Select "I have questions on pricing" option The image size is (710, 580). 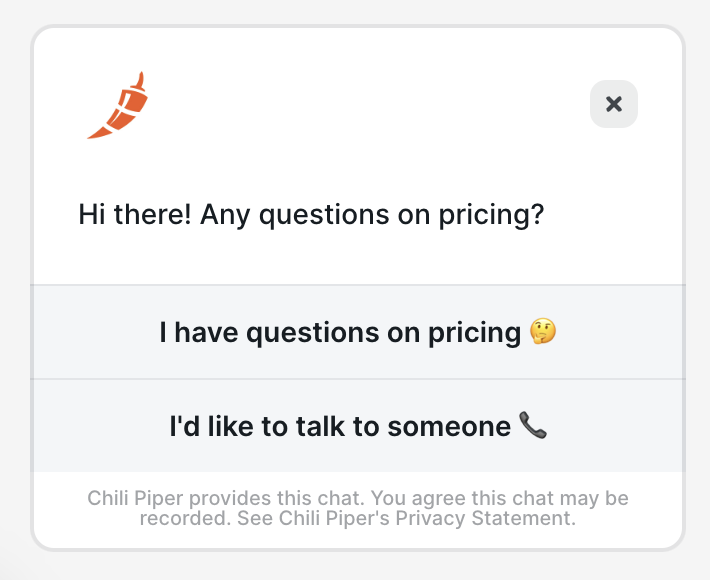(340, 333)
